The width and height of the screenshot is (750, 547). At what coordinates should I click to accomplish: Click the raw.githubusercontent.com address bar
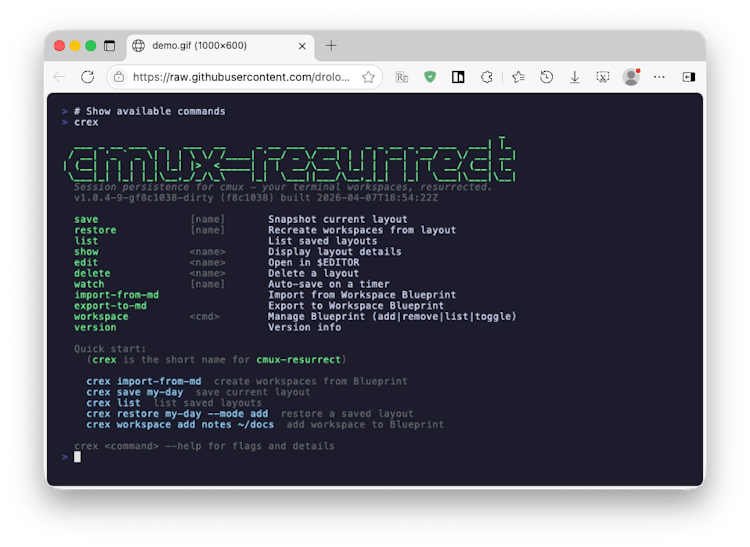click(x=240, y=77)
